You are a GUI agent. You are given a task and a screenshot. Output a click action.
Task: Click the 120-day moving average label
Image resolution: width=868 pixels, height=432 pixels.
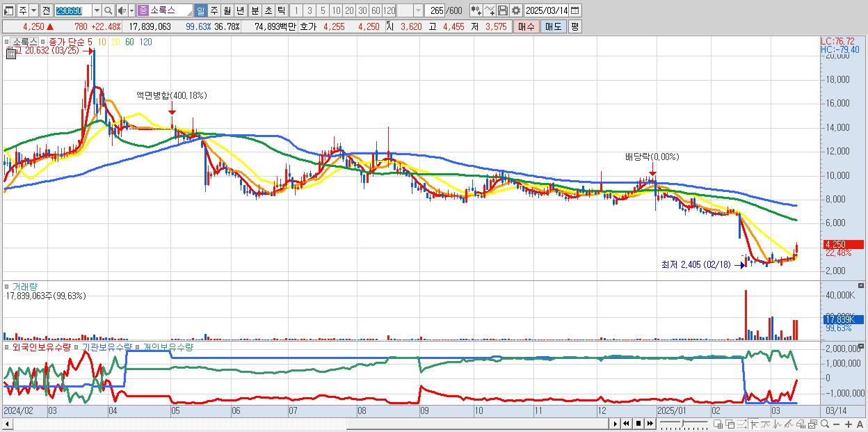coord(145,42)
